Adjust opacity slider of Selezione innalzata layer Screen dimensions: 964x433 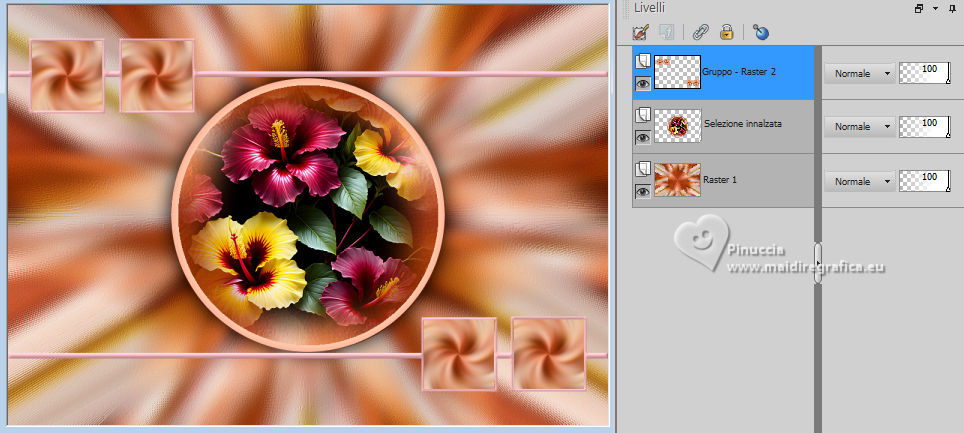[925, 126]
